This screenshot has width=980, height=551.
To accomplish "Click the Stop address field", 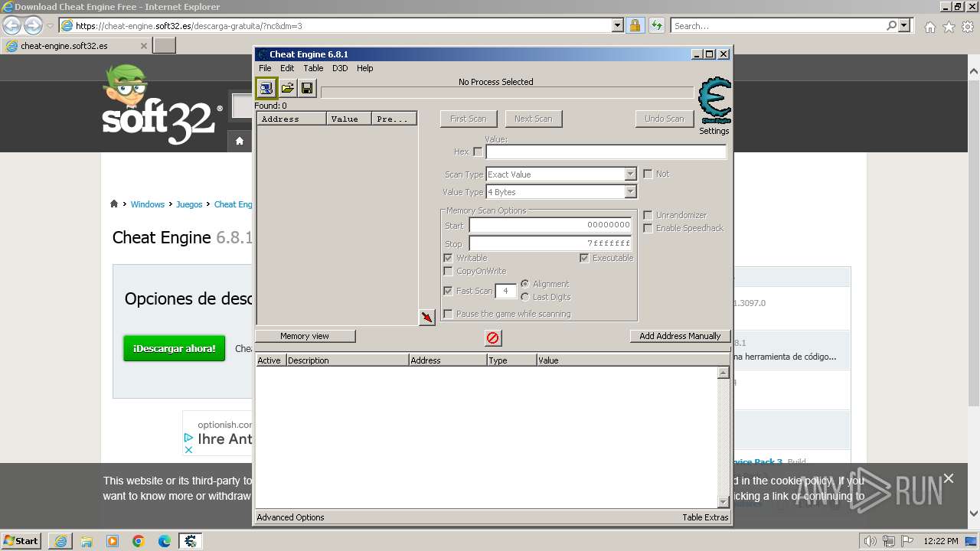I will point(551,243).
